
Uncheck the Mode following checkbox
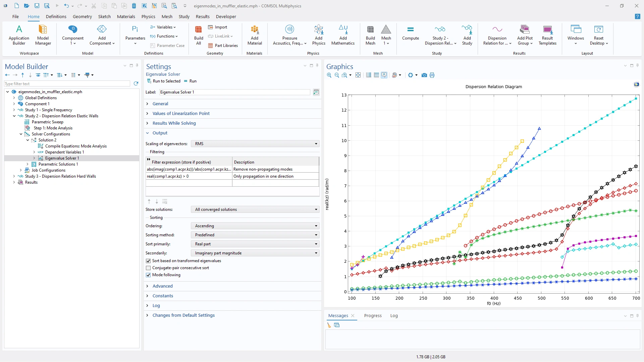148,275
